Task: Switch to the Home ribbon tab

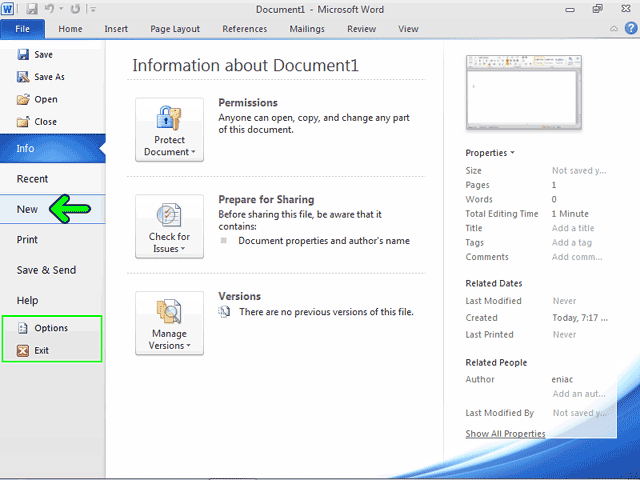Action: coord(70,29)
